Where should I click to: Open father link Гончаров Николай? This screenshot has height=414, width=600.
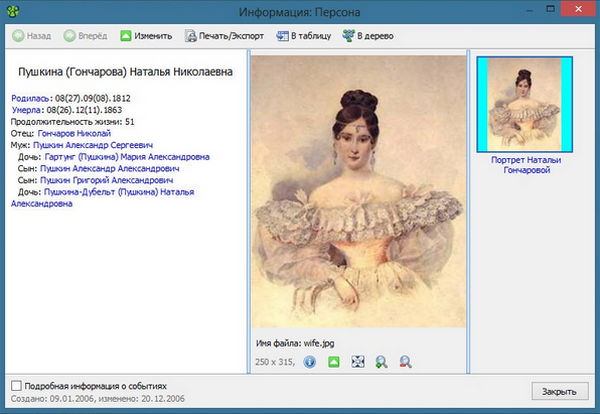(74, 133)
